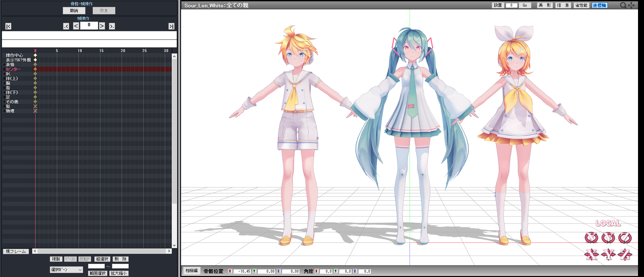Go to next keyframe (>.)
This screenshot has width=644, height=277.
(112, 26)
